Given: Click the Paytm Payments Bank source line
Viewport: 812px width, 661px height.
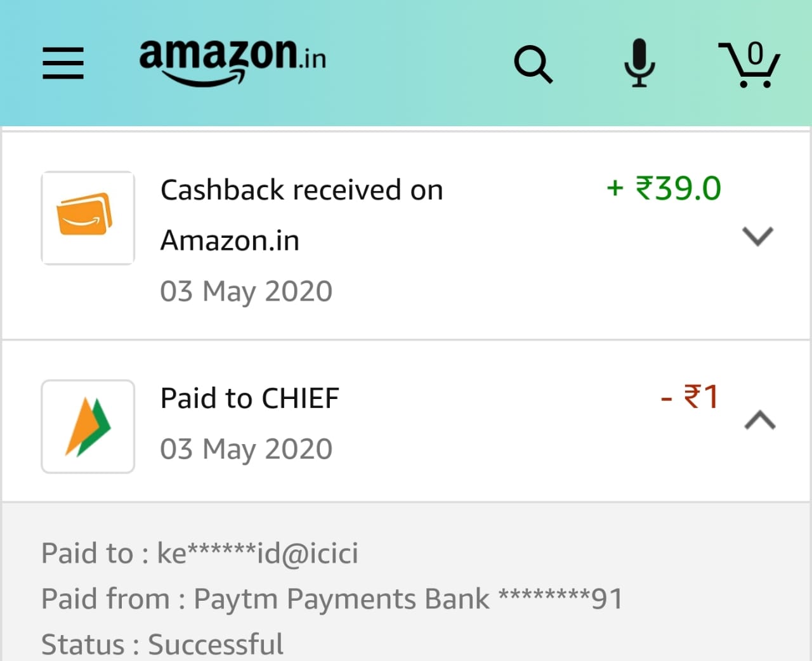Looking at the screenshot, I should [x=332, y=599].
